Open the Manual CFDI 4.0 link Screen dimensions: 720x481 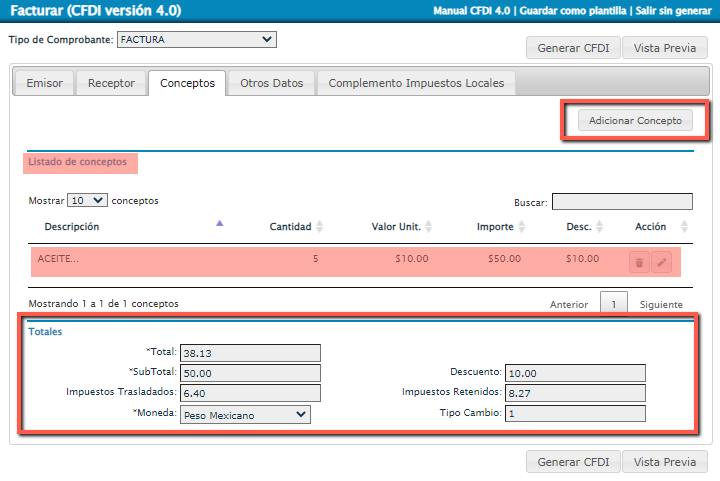coord(473,12)
